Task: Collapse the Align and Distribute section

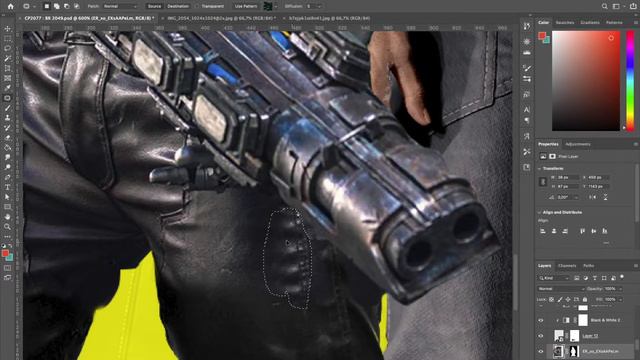Action: coord(540,212)
